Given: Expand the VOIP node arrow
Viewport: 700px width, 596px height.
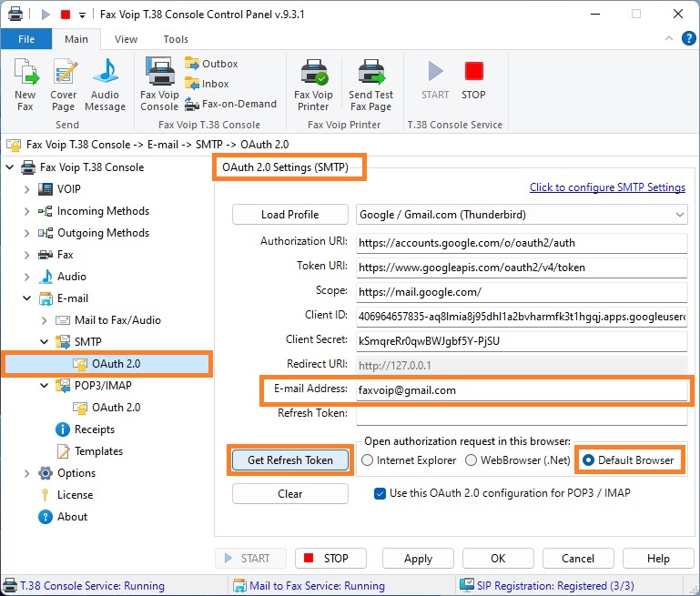Looking at the screenshot, I should [26, 189].
